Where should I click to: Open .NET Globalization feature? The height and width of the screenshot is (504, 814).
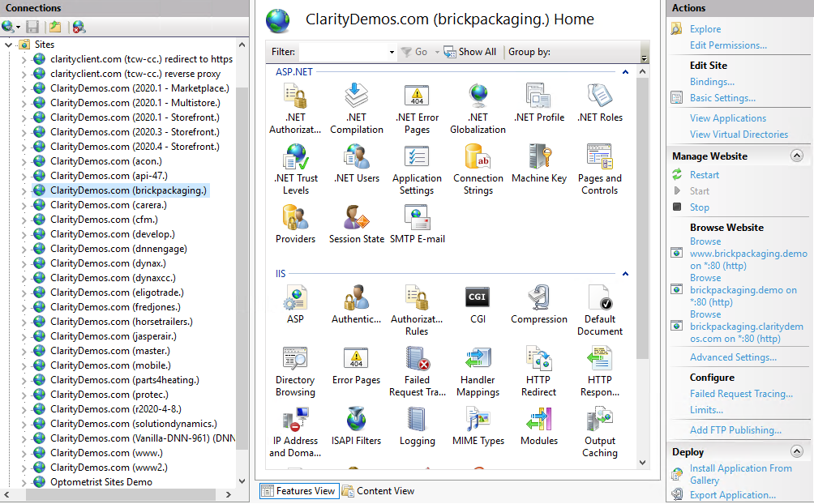tap(478, 109)
